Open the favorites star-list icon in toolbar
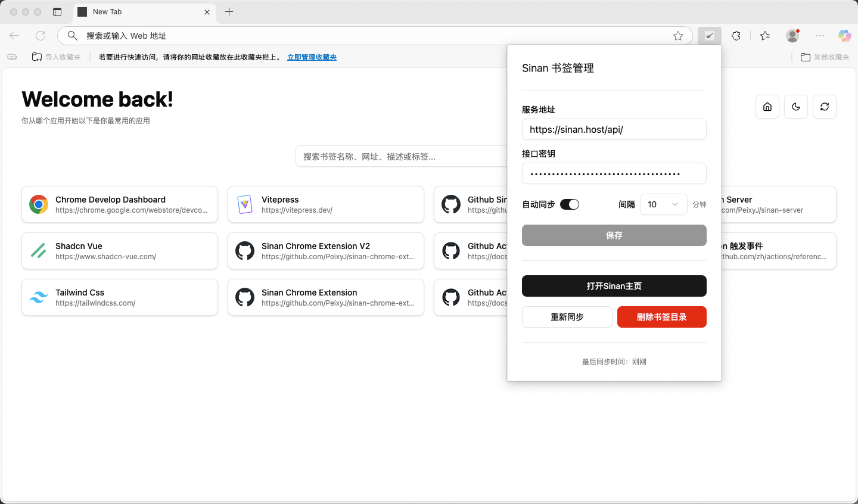Image resolution: width=858 pixels, height=504 pixels. click(765, 36)
